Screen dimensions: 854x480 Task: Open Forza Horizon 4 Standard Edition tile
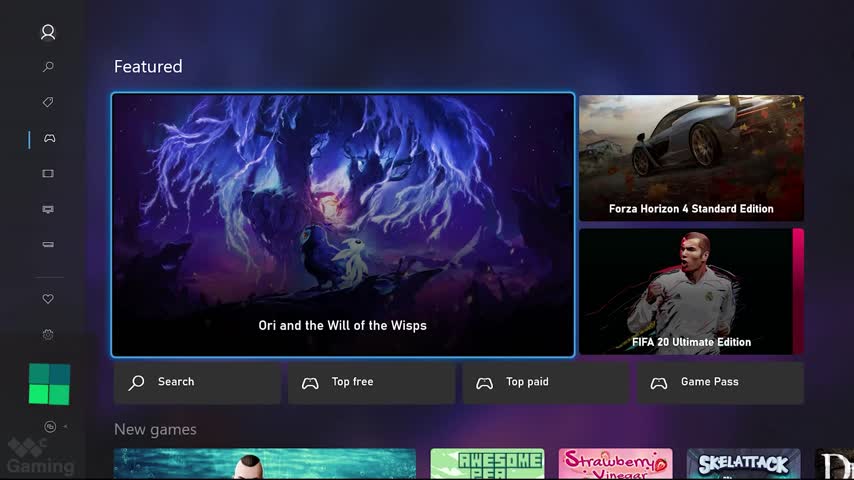click(691, 158)
